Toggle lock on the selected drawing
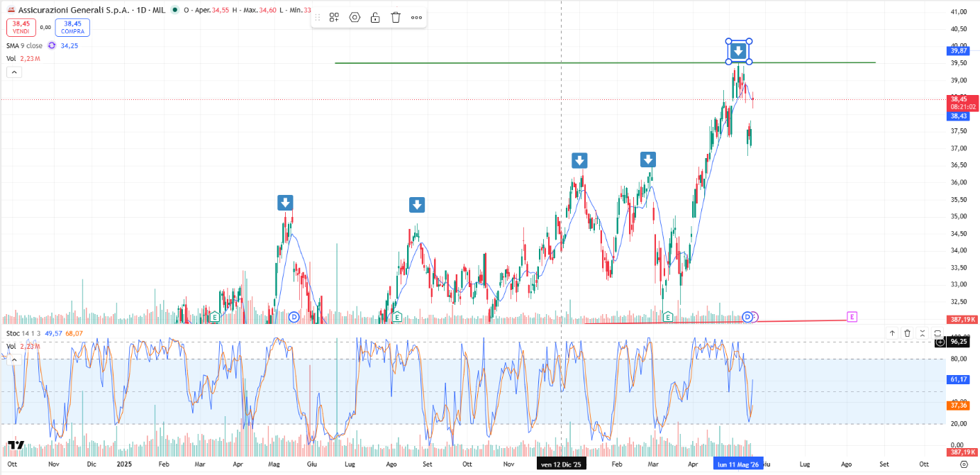The height and width of the screenshot is (475, 980). (375, 17)
